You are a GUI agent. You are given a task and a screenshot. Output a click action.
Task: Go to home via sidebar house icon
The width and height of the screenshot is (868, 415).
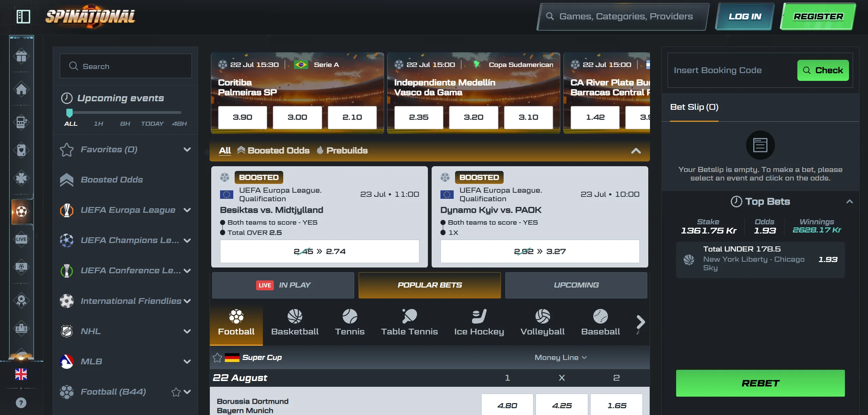21,89
